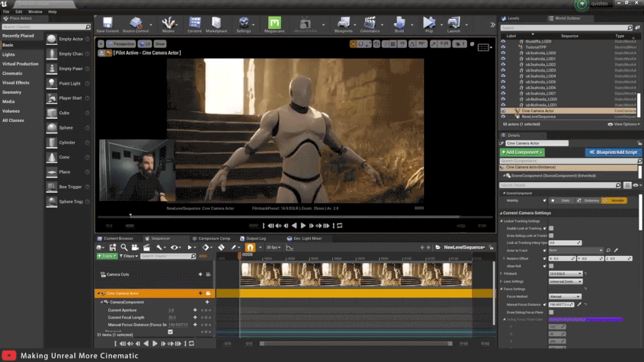Viewport: 644px width, 362px height.
Task: Open the Content browser toolbar icon
Action: [195, 24]
